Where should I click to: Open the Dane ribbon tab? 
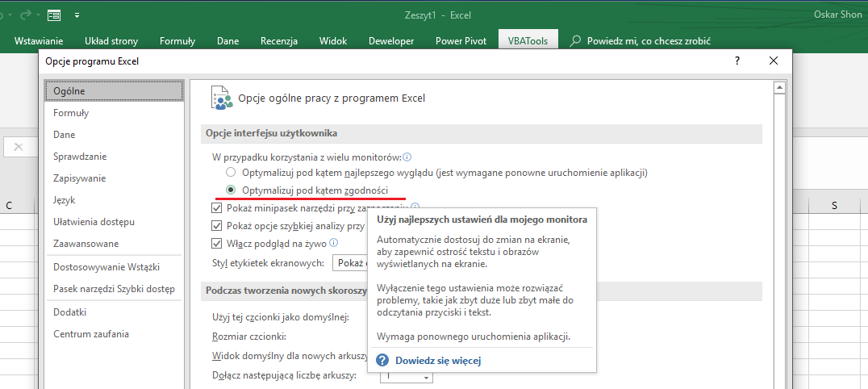tap(228, 40)
